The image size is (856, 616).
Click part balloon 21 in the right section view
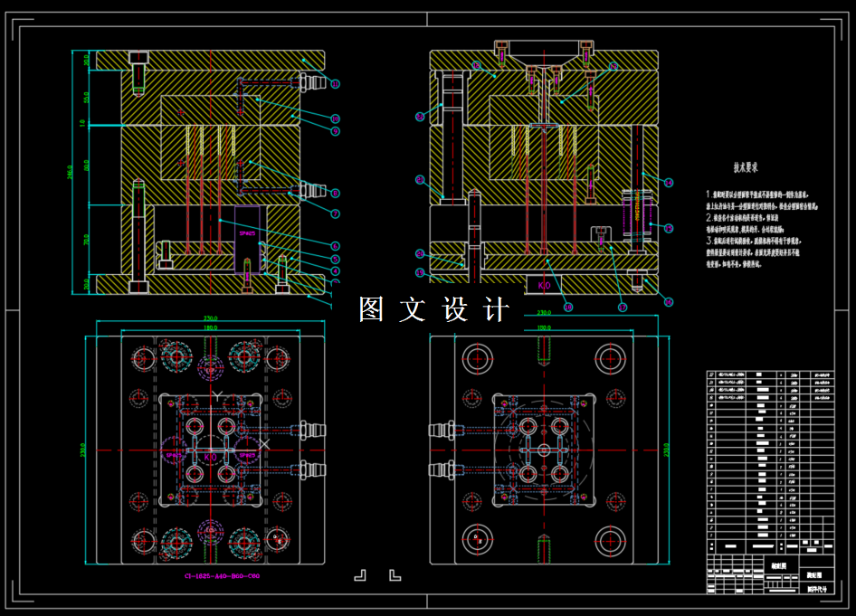(420, 180)
